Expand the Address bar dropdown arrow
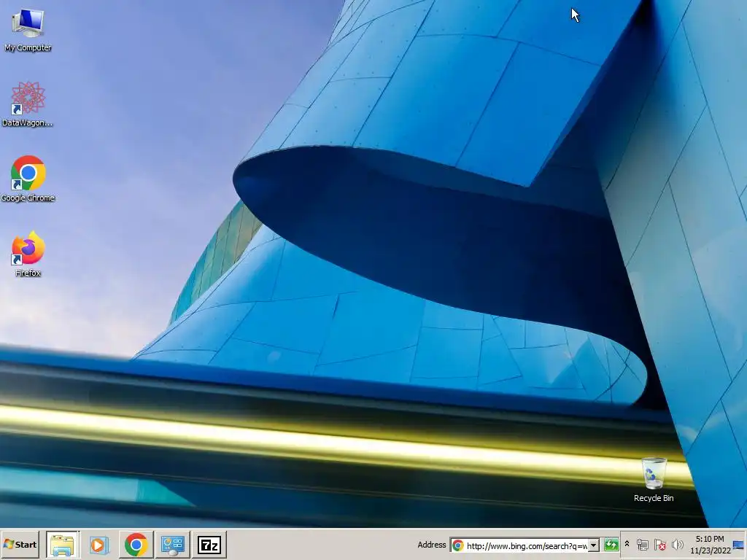The width and height of the screenshot is (747, 560). [x=594, y=545]
